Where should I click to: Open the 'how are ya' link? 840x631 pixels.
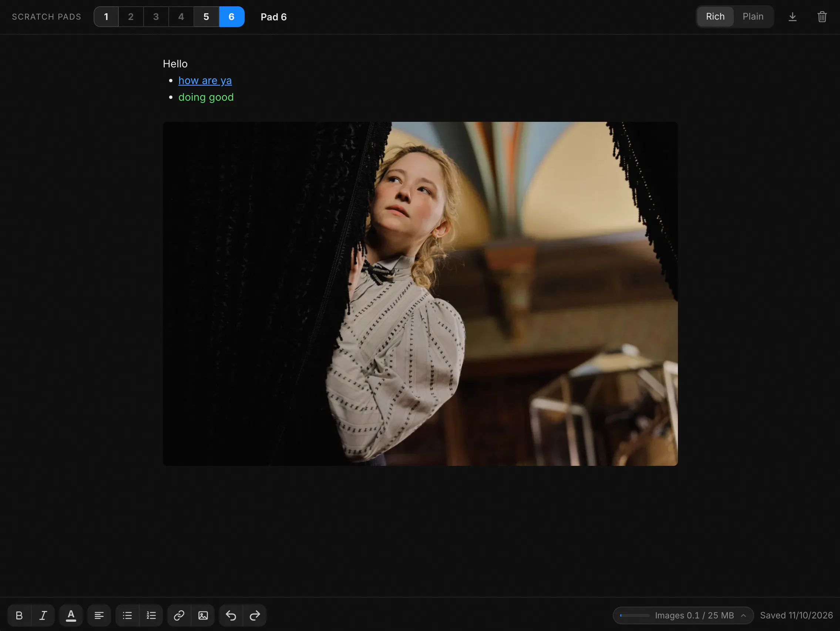[x=205, y=81]
